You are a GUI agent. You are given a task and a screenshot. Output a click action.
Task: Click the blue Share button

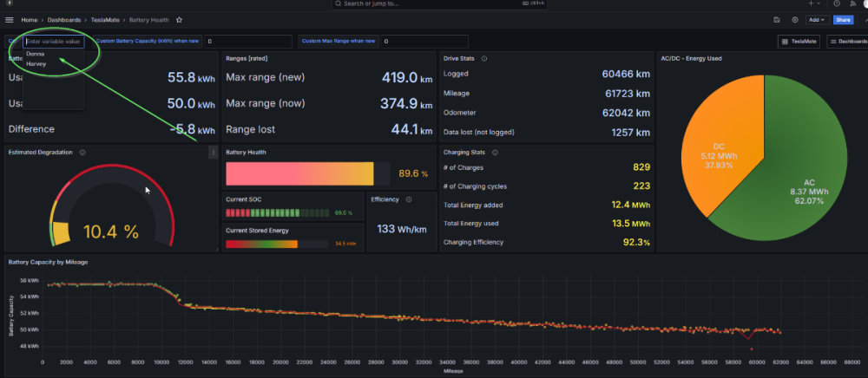pos(843,19)
